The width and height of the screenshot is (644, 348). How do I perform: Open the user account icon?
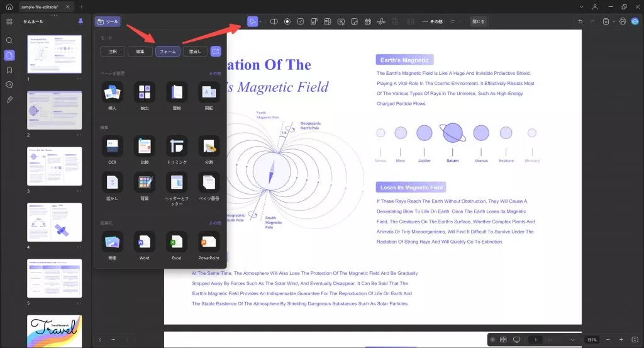(595, 6)
